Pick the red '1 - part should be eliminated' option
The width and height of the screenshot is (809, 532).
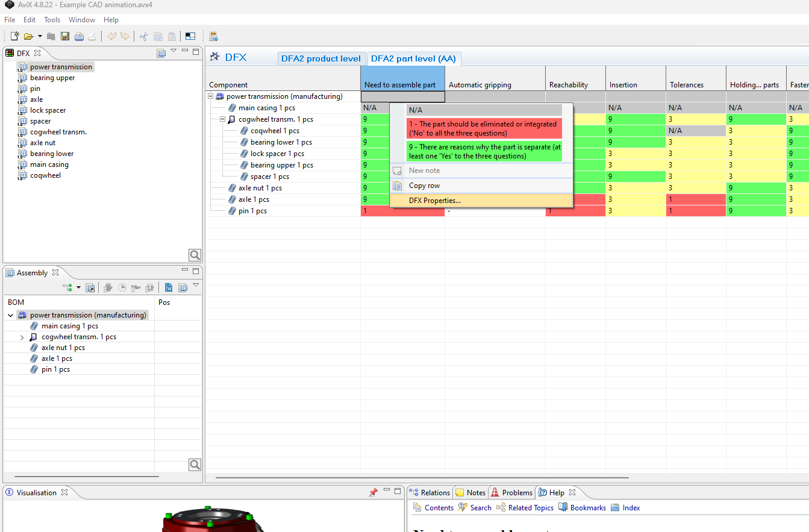point(484,128)
